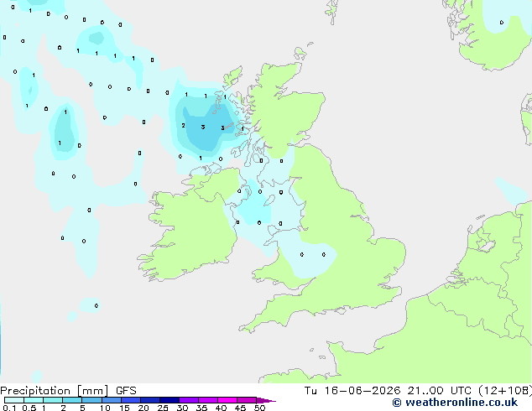
Task: Click the legend label '20'
Action: [143, 408]
